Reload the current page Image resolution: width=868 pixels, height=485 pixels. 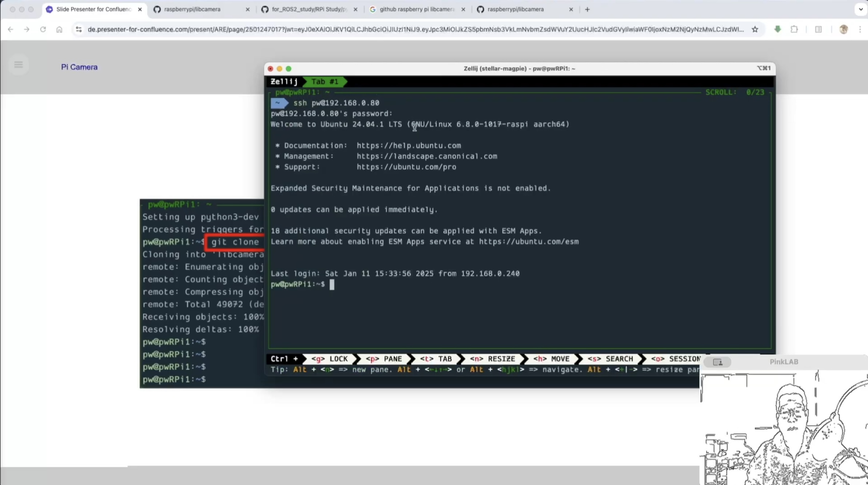click(x=43, y=29)
